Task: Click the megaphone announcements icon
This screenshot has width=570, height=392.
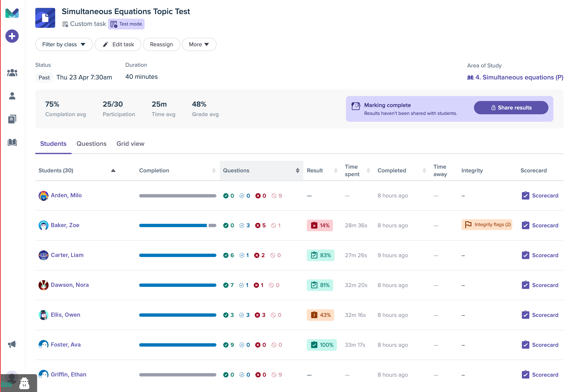Action: coord(12,344)
